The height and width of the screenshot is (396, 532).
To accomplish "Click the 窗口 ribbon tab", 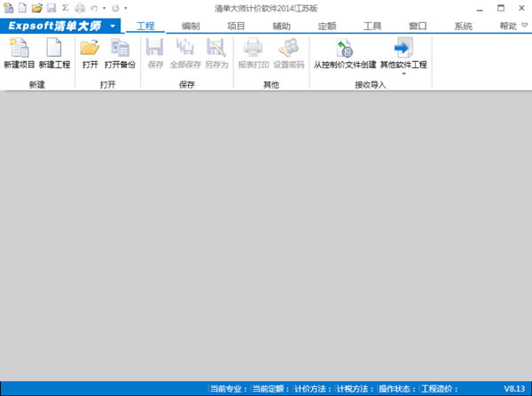I will pos(418,27).
